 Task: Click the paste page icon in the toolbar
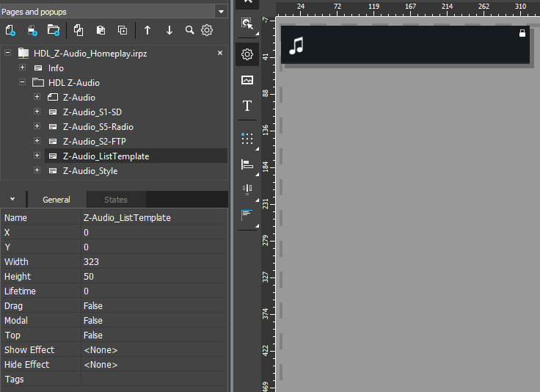(101, 30)
